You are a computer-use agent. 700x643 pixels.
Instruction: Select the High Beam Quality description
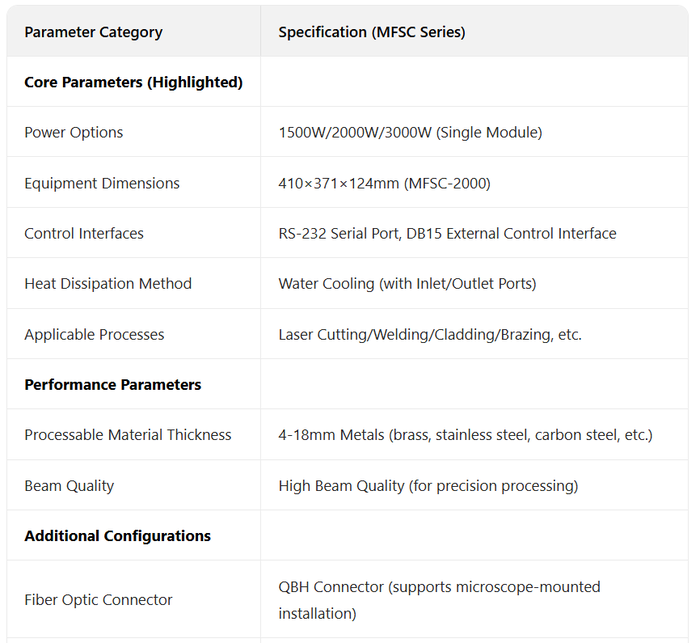pos(428,485)
